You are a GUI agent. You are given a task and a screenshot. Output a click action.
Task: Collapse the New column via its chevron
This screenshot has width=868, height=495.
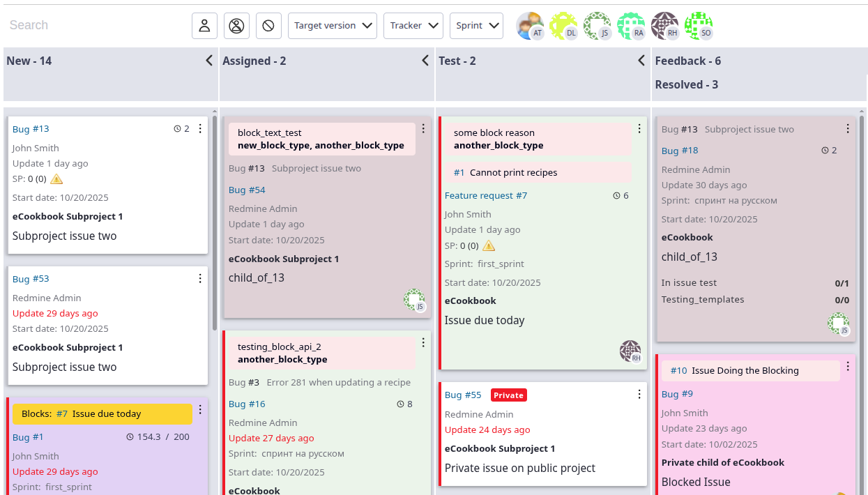[x=208, y=61]
